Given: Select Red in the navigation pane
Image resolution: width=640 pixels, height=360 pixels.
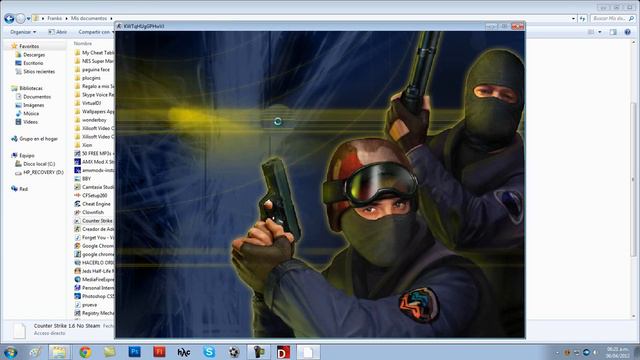Looking at the screenshot, I should coord(24,189).
